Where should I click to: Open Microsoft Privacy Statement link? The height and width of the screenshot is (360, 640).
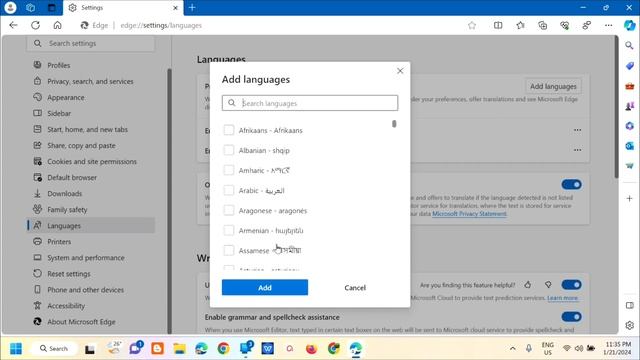click(469, 214)
